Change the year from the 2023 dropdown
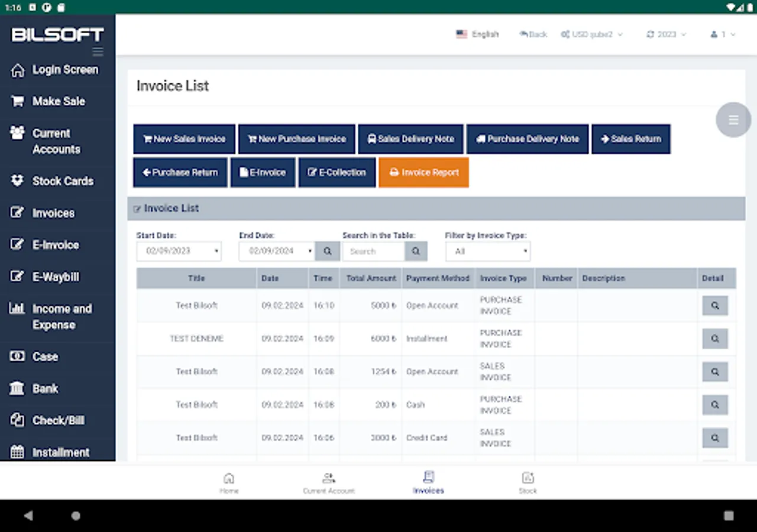The height and width of the screenshot is (532, 757). [666, 34]
